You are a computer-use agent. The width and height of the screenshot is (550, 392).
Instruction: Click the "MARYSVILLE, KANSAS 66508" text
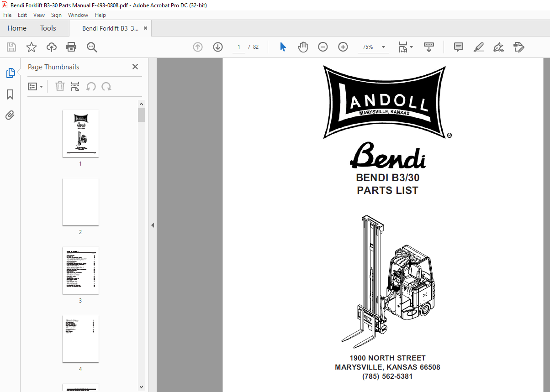pos(387,367)
